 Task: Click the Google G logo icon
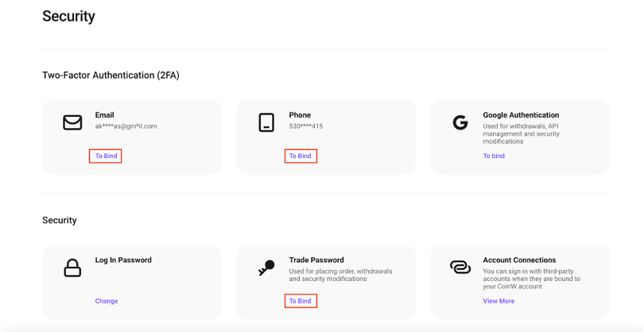click(x=460, y=122)
